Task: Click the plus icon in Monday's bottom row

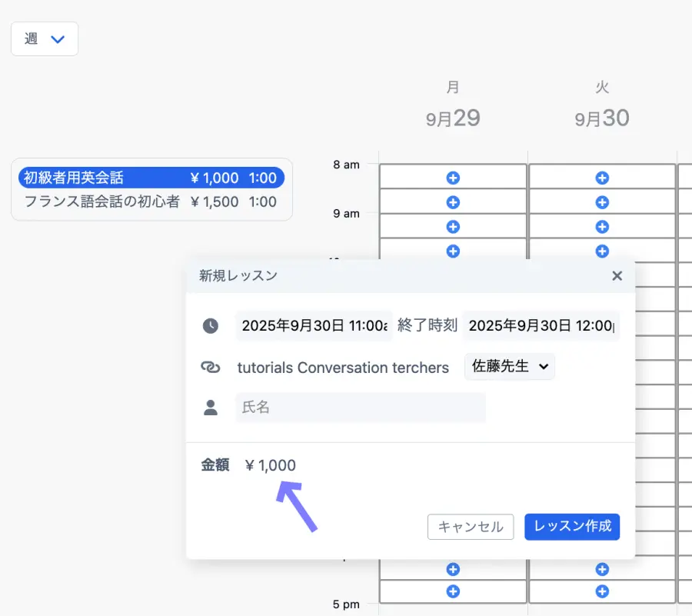Action: coord(453,591)
